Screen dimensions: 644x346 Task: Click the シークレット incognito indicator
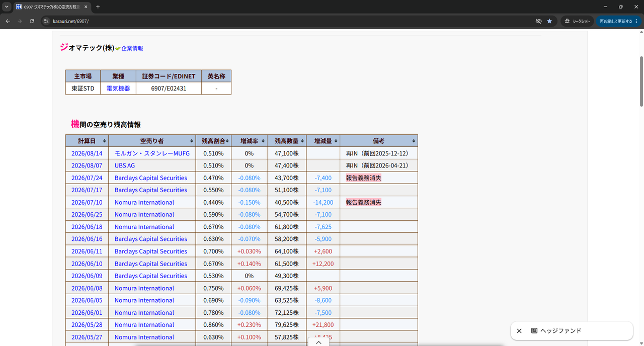[577, 21]
